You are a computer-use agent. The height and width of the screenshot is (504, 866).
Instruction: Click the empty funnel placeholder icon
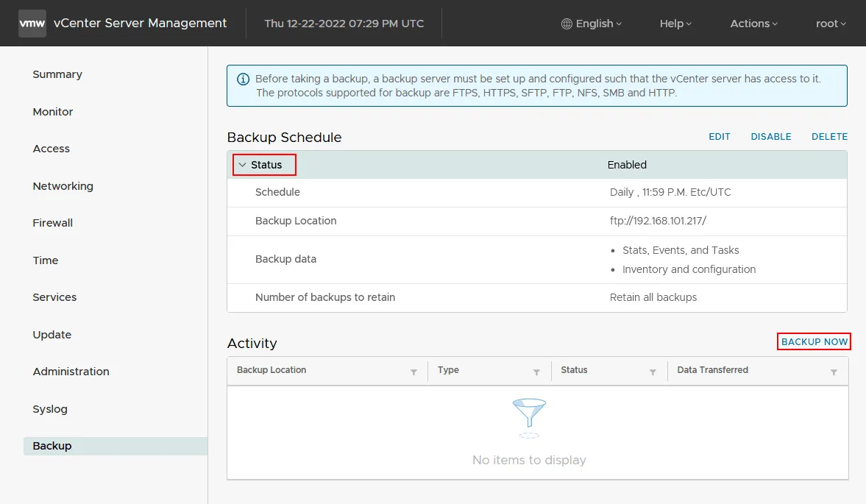(529, 416)
